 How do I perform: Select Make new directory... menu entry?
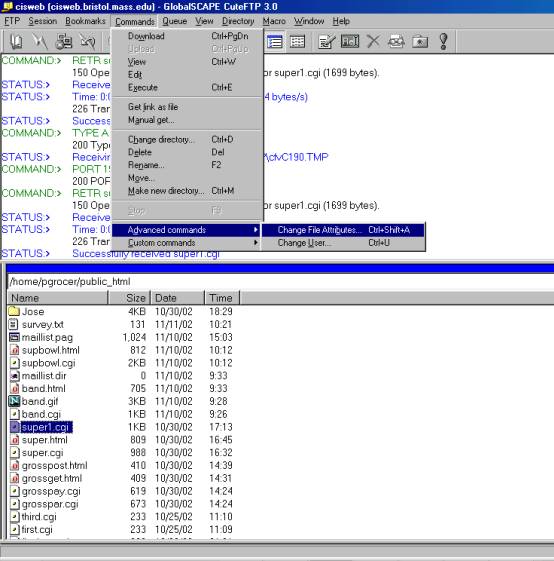click(x=188, y=191)
